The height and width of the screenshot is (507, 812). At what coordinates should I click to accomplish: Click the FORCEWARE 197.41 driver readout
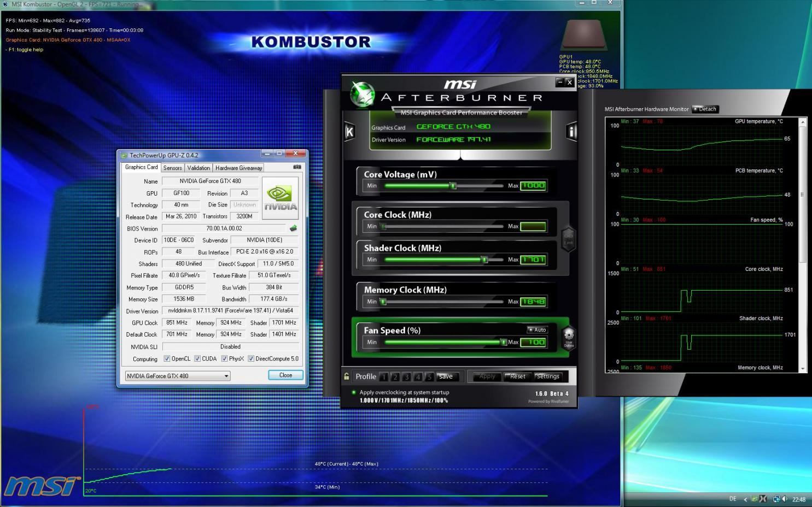(x=453, y=139)
